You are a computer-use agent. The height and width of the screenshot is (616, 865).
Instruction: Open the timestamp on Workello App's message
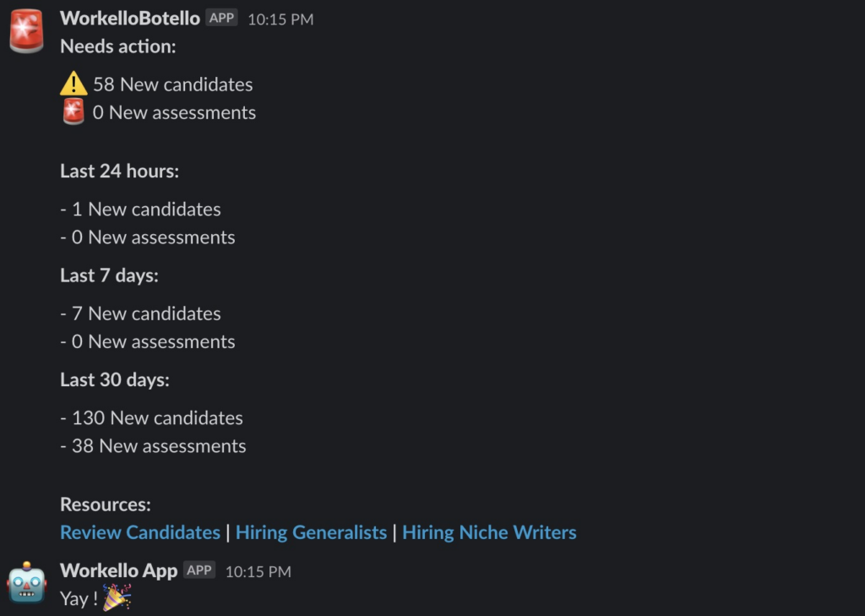coord(258,571)
